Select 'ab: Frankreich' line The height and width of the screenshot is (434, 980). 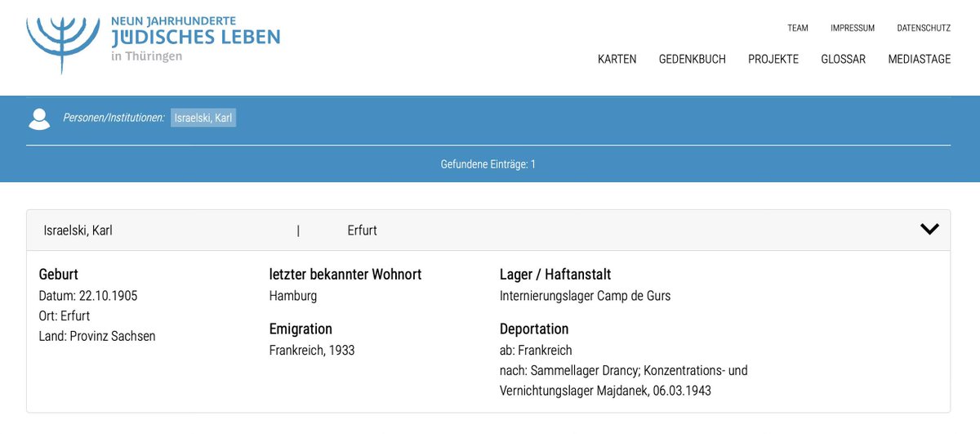536,351
